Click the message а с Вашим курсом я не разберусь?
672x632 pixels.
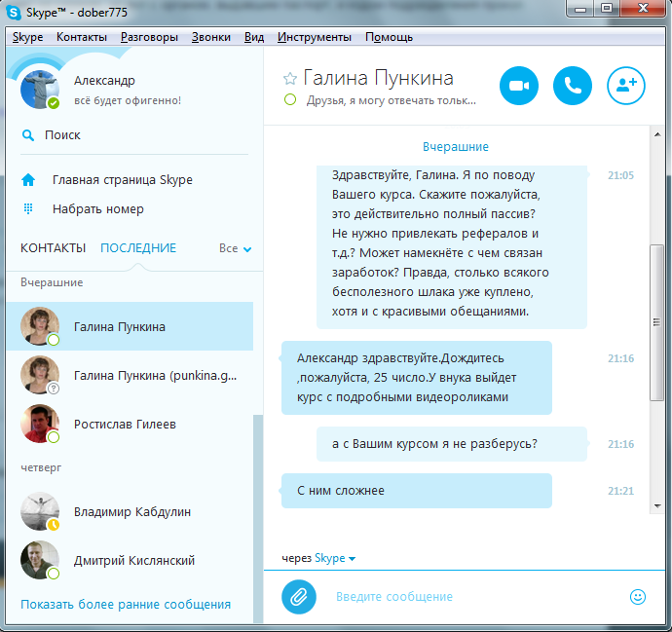(x=452, y=444)
